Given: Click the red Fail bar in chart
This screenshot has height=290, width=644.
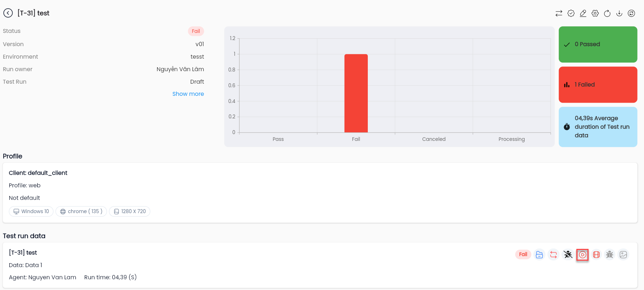Looking at the screenshot, I should (x=356, y=93).
